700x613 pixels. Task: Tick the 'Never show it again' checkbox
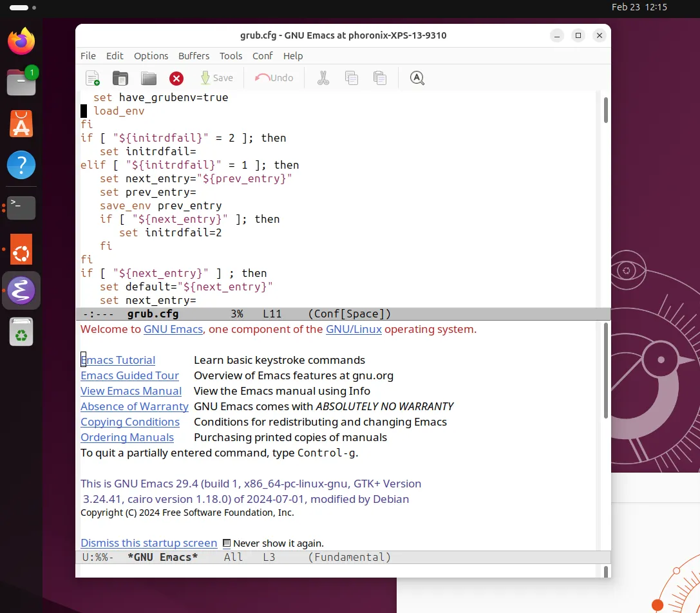pyautogui.click(x=227, y=543)
